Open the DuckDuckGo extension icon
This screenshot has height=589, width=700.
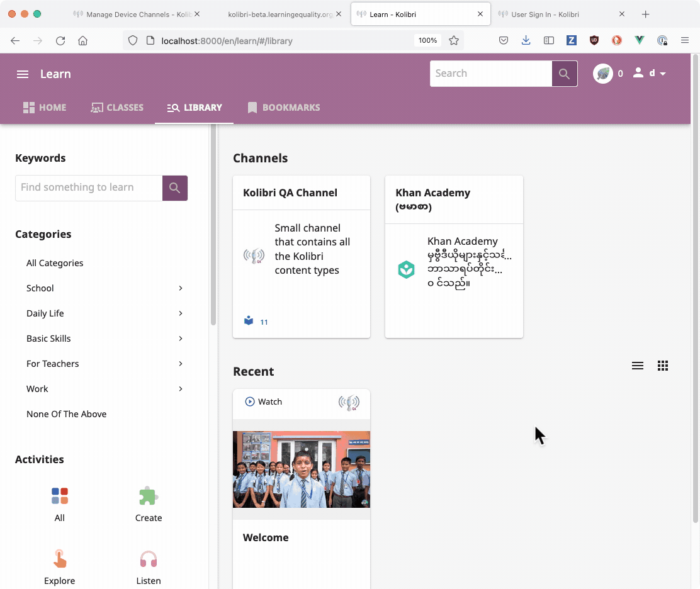[x=617, y=41]
